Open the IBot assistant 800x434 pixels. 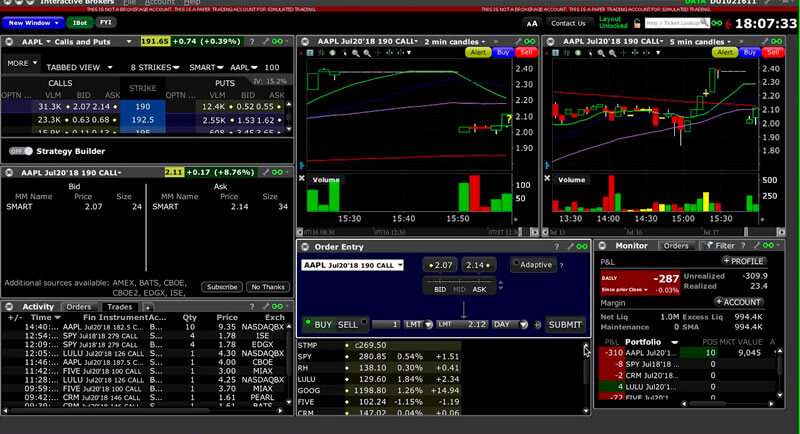click(x=80, y=22)
